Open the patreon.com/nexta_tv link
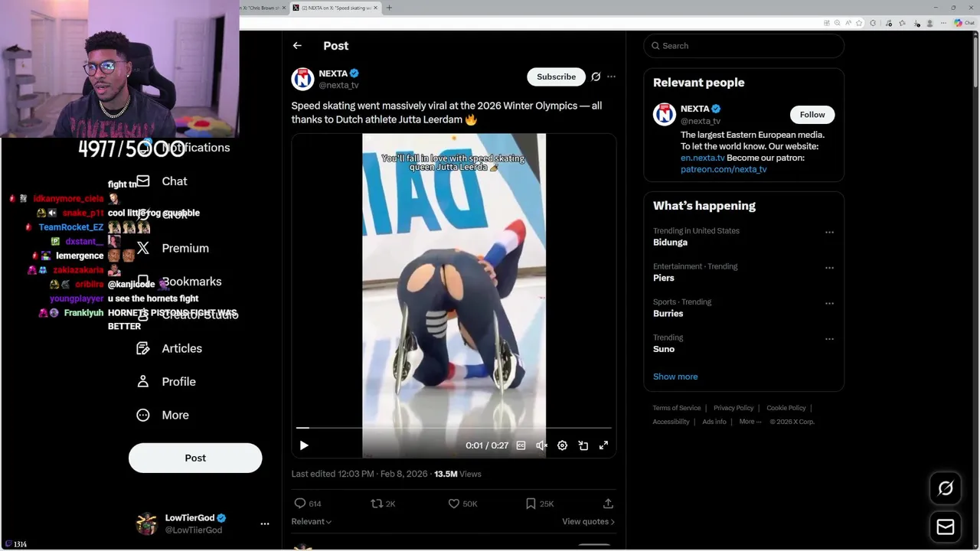The width and height of the screenshot is (980, 551). [724, 169]
